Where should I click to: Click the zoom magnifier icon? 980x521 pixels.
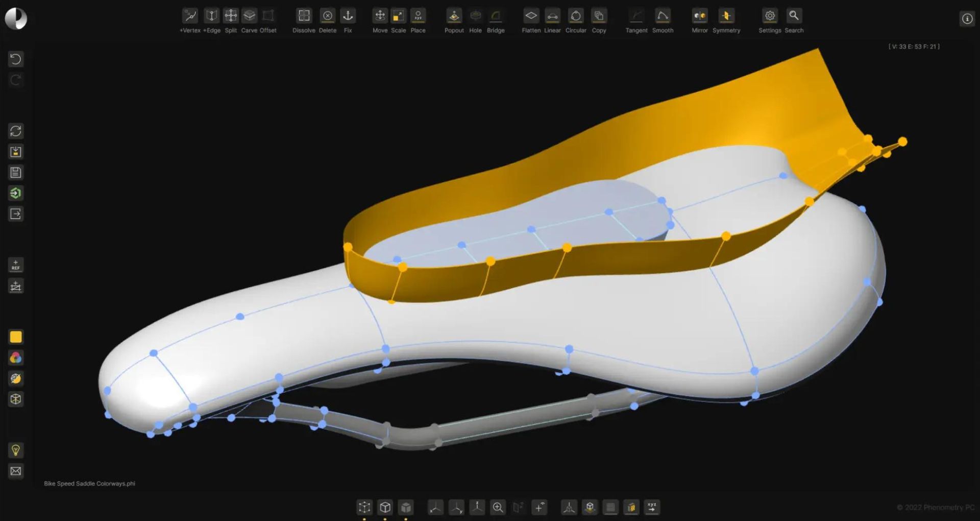pos(498,507)
